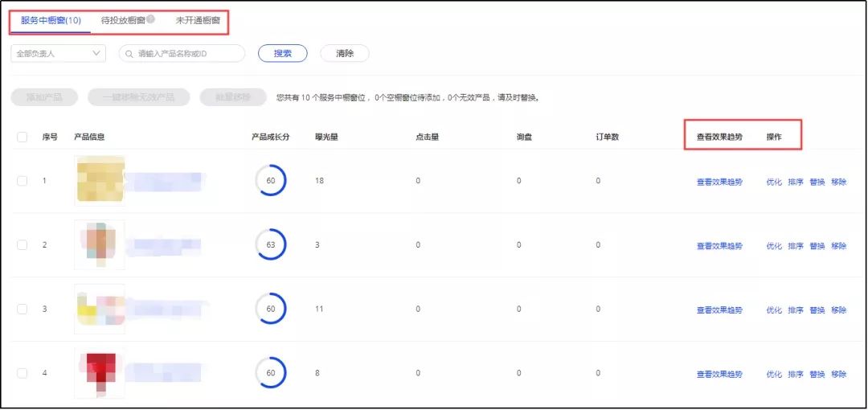Click growth score ring 63 in row 2
The height and width of the screenshot is (410, 868).
(271, 245)
